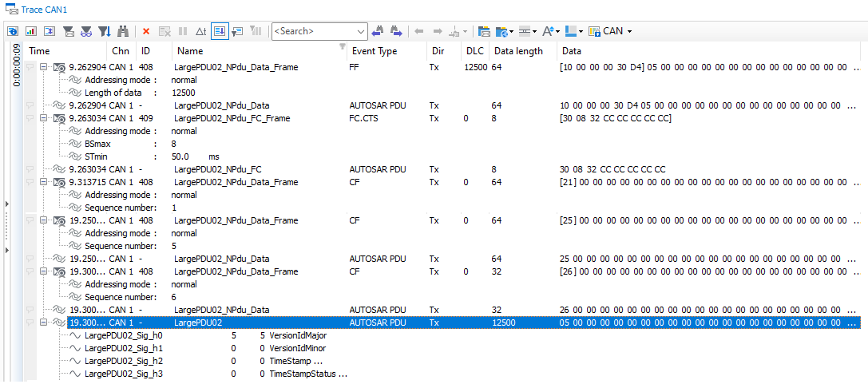Screen dimensions: 868x384
Task: Click the pause icon in toolbar
Action: pyautogui.click(x=183, y=32)
